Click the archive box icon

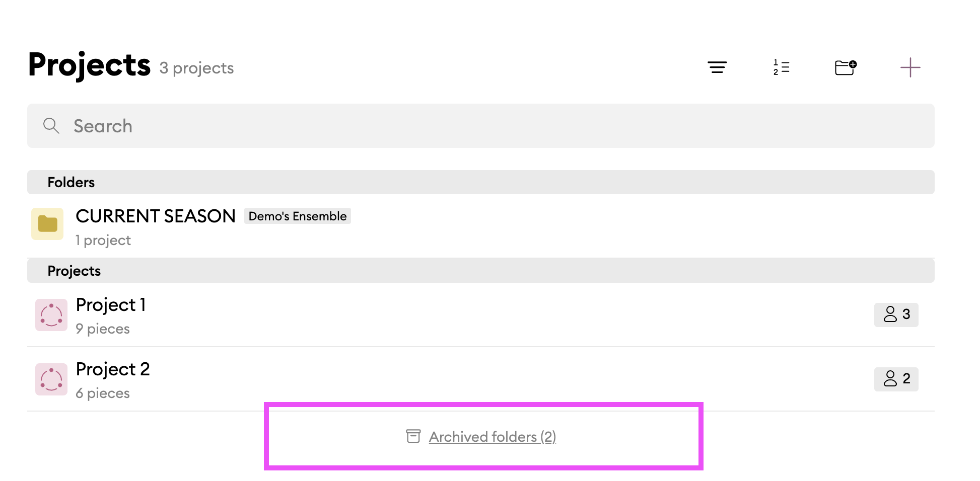(413, 436)
